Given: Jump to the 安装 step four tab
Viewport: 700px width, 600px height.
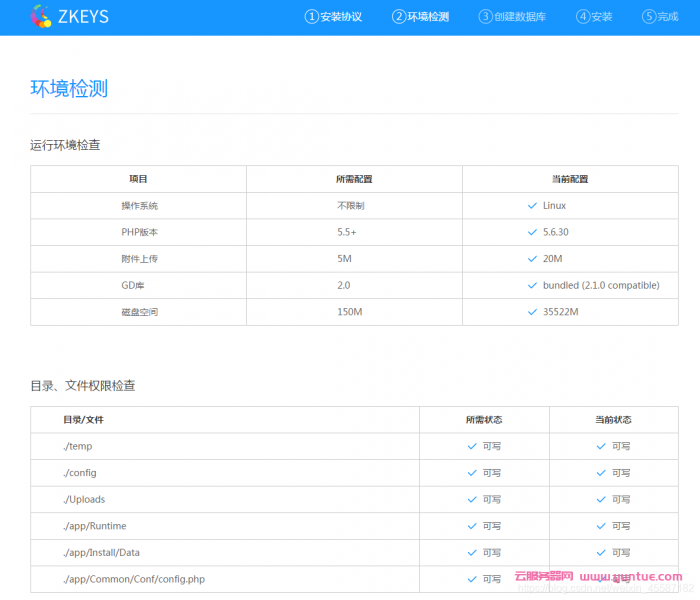Looking at the screenshot, I should point(594,17).
